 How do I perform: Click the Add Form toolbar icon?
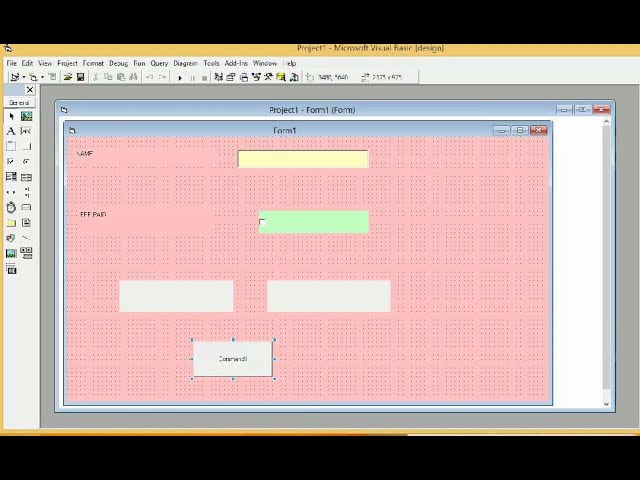[x=33, y=77]
